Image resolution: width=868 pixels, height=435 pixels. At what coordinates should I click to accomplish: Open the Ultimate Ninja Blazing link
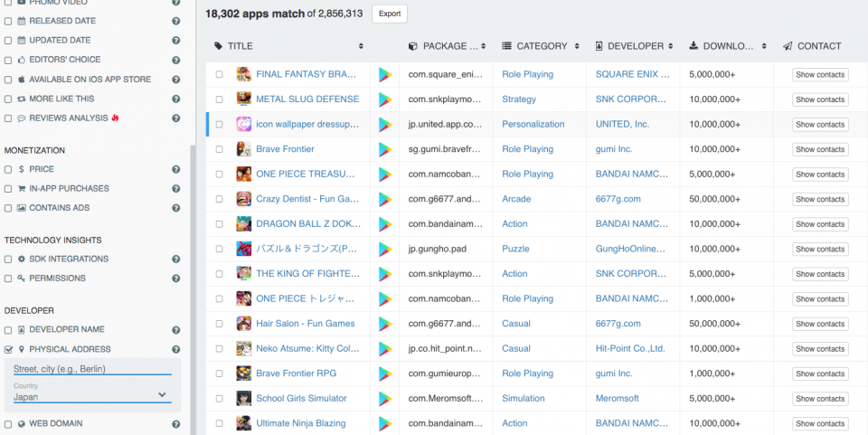[x=300, y=423]
